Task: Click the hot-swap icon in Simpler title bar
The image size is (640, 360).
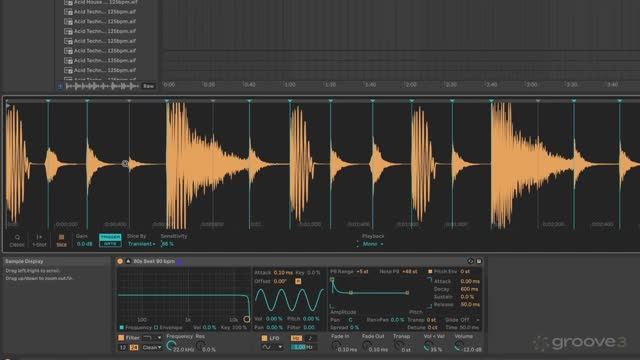Action: coord(470,261)
